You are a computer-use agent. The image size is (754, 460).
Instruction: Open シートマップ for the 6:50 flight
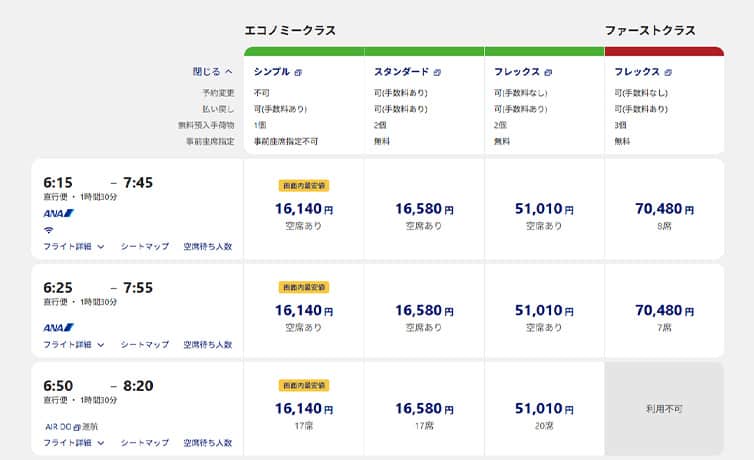145,442
